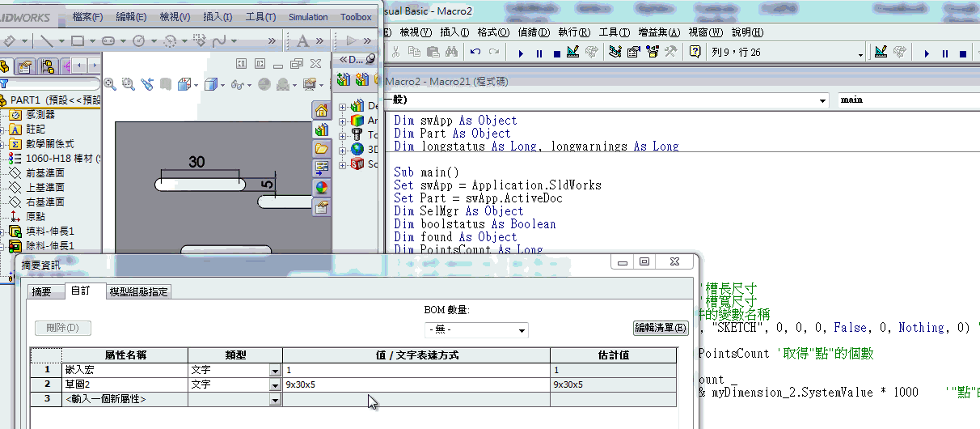Select the Straight Slot sketch tool
The height and width of the screenshot is (429, 980).
pos(108,40)
